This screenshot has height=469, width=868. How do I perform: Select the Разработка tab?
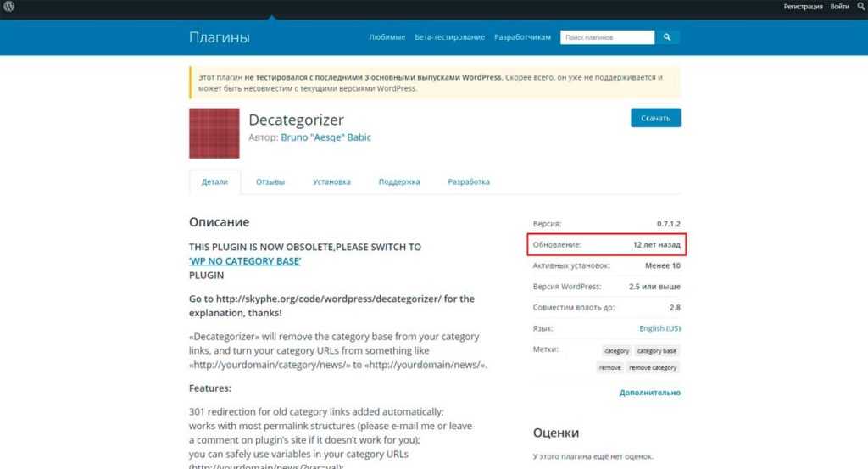coord(469,182)
